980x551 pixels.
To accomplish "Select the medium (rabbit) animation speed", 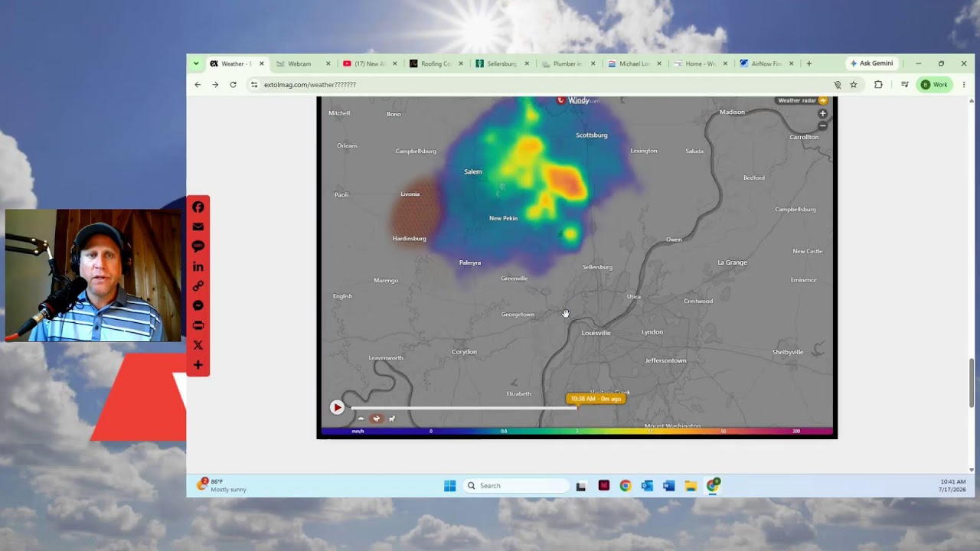I will tap(376, 419).
